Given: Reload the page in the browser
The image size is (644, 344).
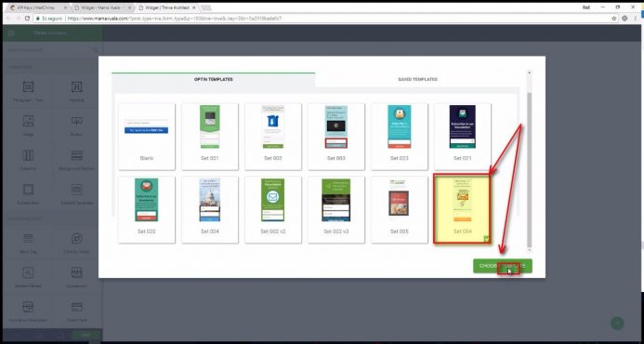Looking at the screenshot, I should [27, 19].
